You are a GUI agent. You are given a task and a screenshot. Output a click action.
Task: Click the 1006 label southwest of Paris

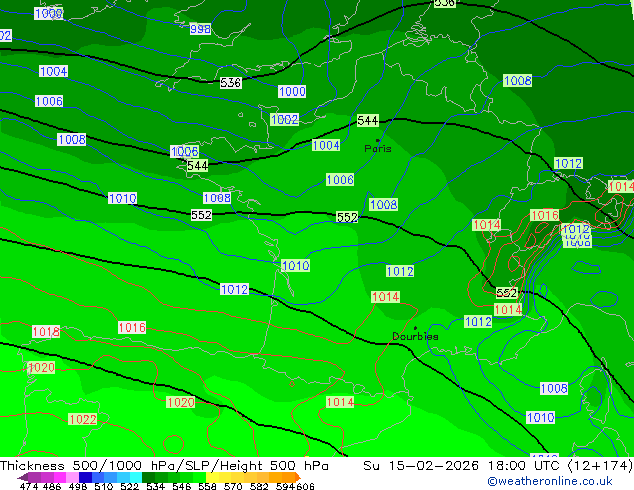click(340, 180)
